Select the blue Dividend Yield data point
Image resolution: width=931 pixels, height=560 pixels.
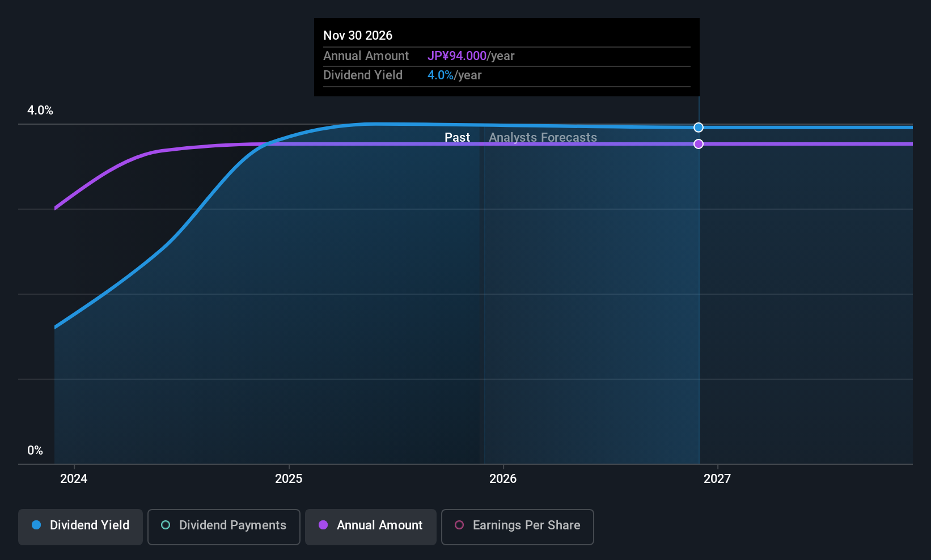(699, 128)
